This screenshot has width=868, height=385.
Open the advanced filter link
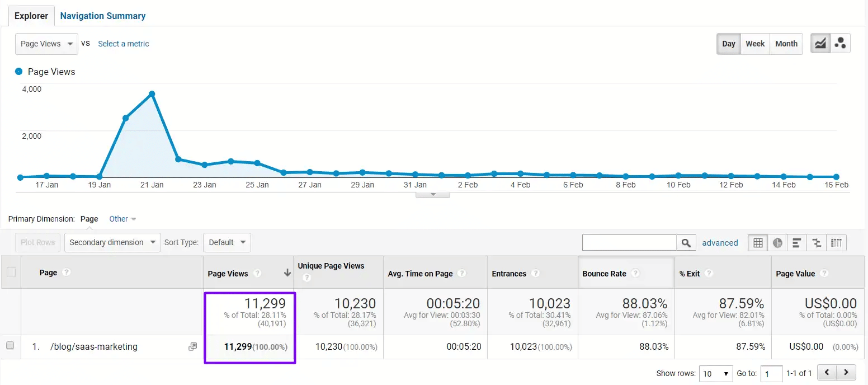point(720,242)
